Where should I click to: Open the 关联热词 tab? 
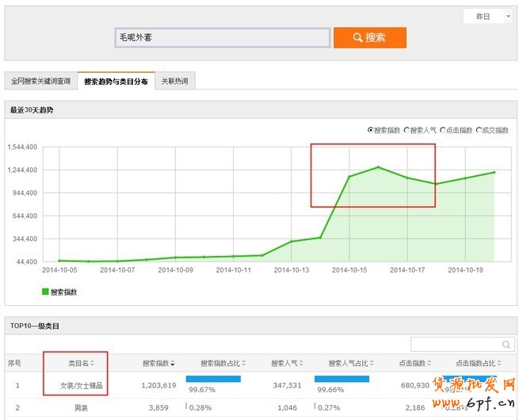(x=174, y=81)
